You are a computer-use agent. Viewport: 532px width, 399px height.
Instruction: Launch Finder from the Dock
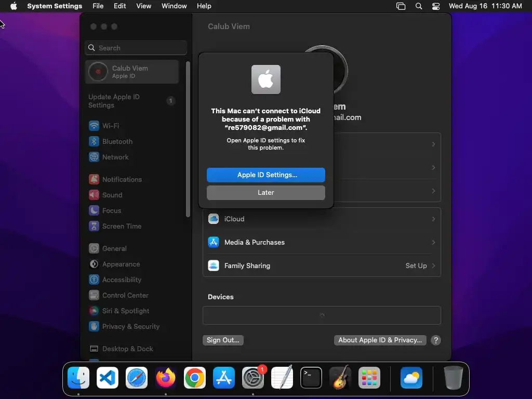pyautogui.click(x=78, y=378)
